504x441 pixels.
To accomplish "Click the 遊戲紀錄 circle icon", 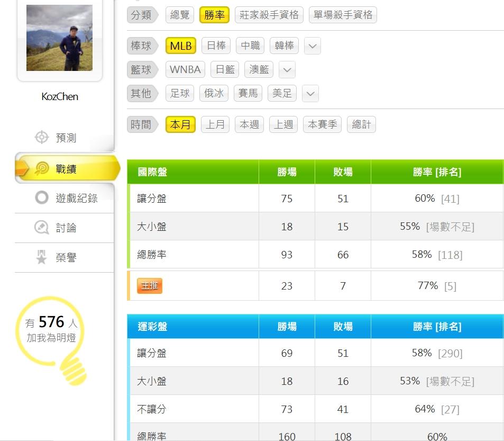I will [x=42, y=197].
